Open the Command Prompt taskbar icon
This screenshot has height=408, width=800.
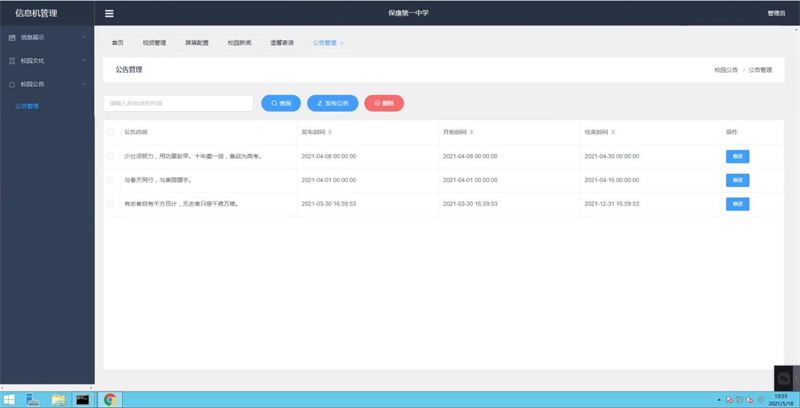click(x=83, y=400)
